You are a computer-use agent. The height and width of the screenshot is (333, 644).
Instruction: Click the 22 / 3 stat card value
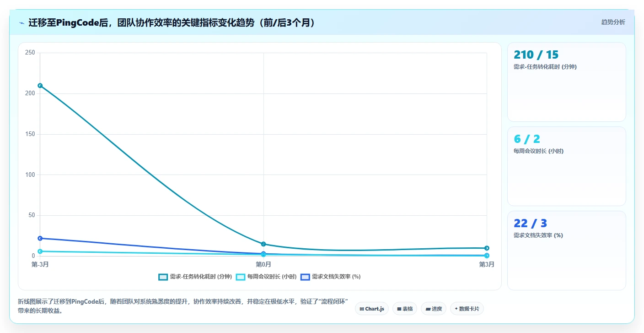coord(530,224)
